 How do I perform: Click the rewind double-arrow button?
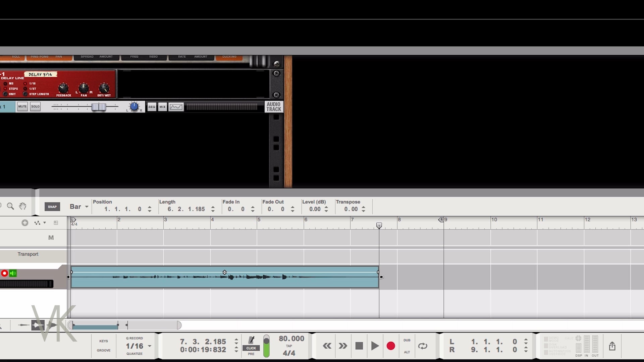pyautogui.click(x=327, y=346)
